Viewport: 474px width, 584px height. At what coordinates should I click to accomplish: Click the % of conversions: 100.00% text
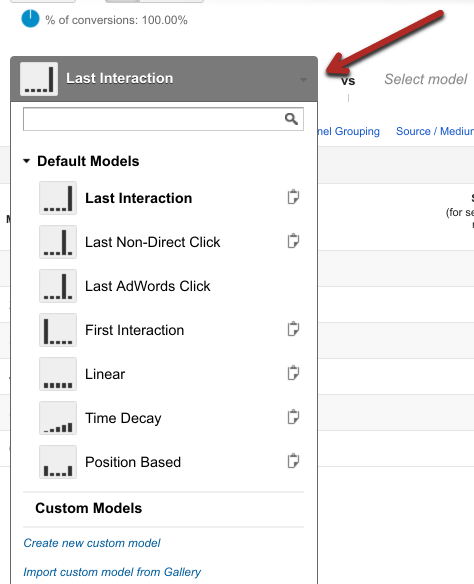click(x=116, y=20)
